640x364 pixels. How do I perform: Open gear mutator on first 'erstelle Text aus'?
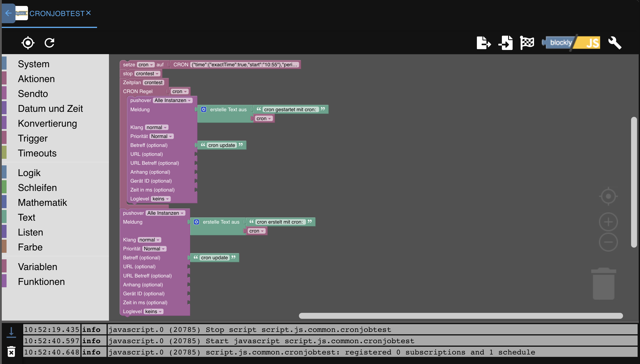[204, 109]
